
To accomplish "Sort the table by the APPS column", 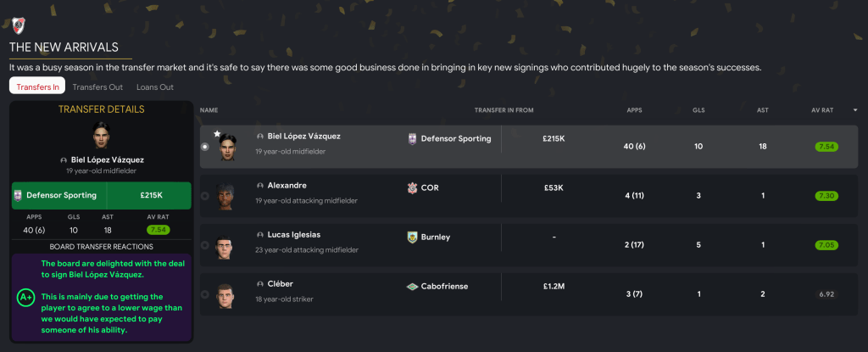I will click(634, 109).
